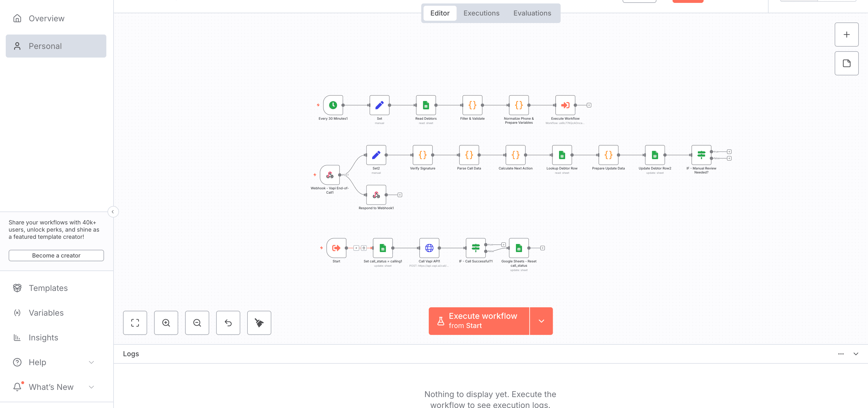Click the Every 30 Minutes1 schedule node
This screenshot has height=408, width=868.
pyautogui.click(x=333, y=105)
